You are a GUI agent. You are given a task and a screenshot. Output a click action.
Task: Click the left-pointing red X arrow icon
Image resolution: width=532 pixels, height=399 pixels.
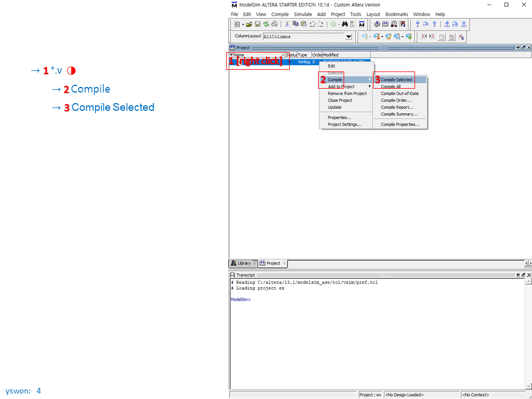click(x=424, y=37)
